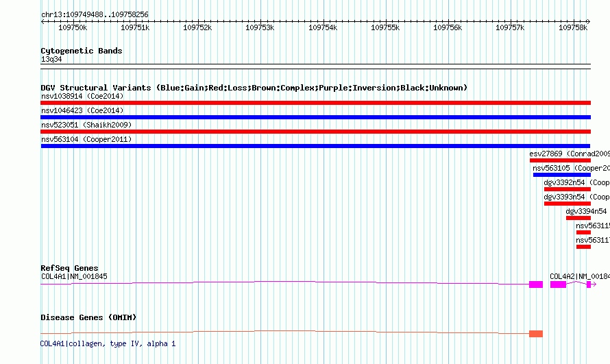Click the orange OMIM COL4A1 exon block
This screenshot has height=364, width=610.
[x=536, y=334]
